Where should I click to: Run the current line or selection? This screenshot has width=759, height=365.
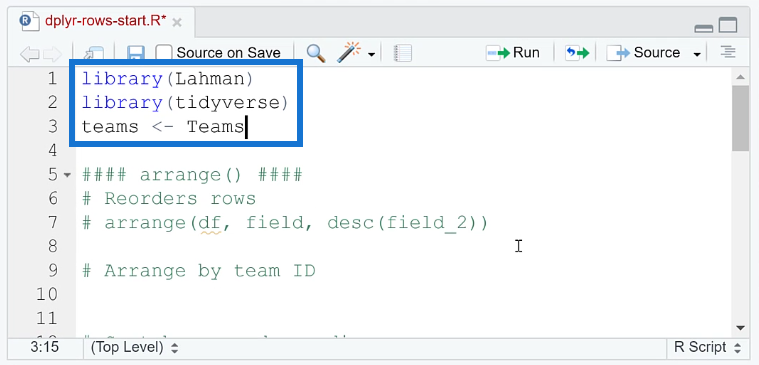tap(513, 52)
